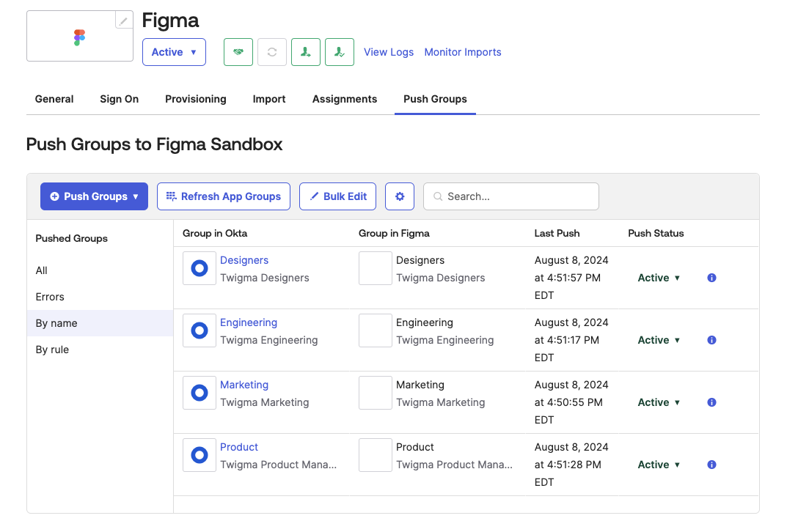Open the Engineering group link in Okta column
787x532 pixels.
249,322
